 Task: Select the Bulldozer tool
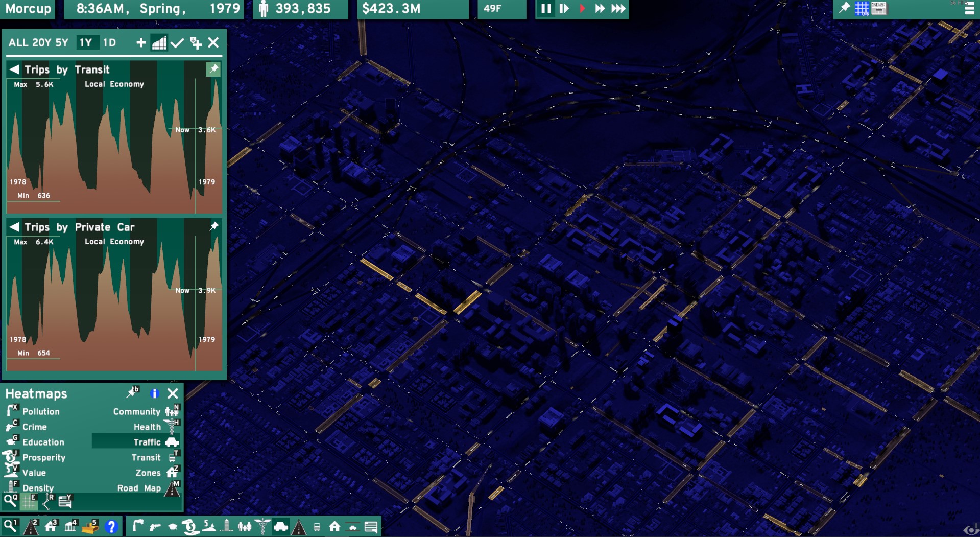pyautogui.click(x=90, y=526)
